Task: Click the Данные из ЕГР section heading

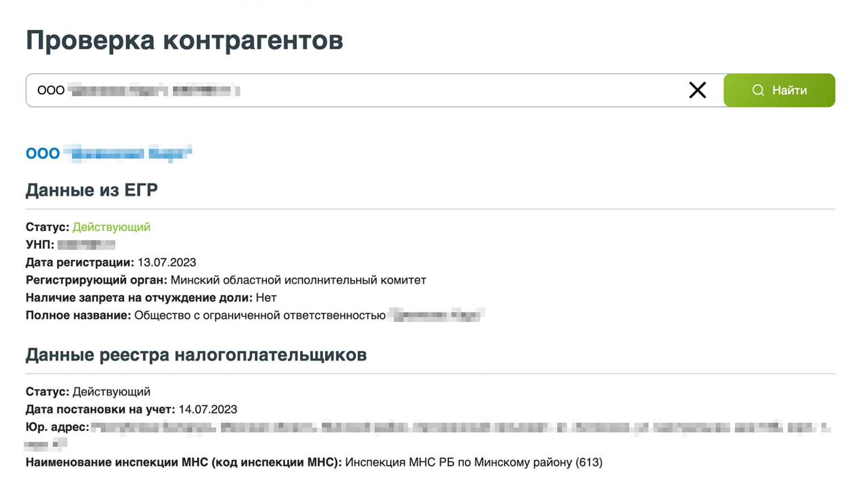Action: pos(91,190)
